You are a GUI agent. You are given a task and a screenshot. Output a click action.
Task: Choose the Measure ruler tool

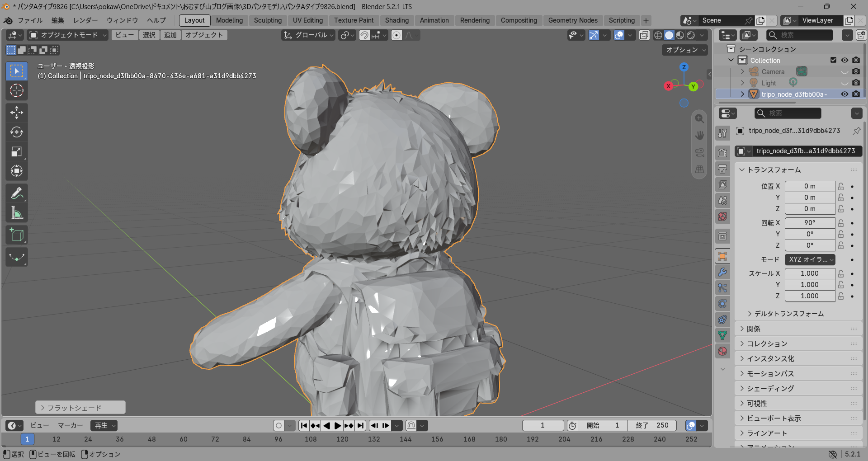coord(17,213)
